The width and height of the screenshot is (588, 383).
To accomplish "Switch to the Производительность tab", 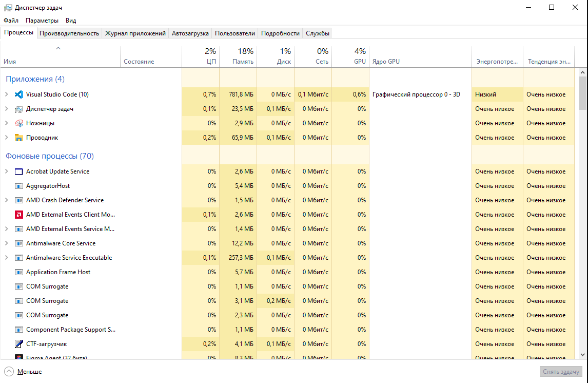I will pos(69,33).
